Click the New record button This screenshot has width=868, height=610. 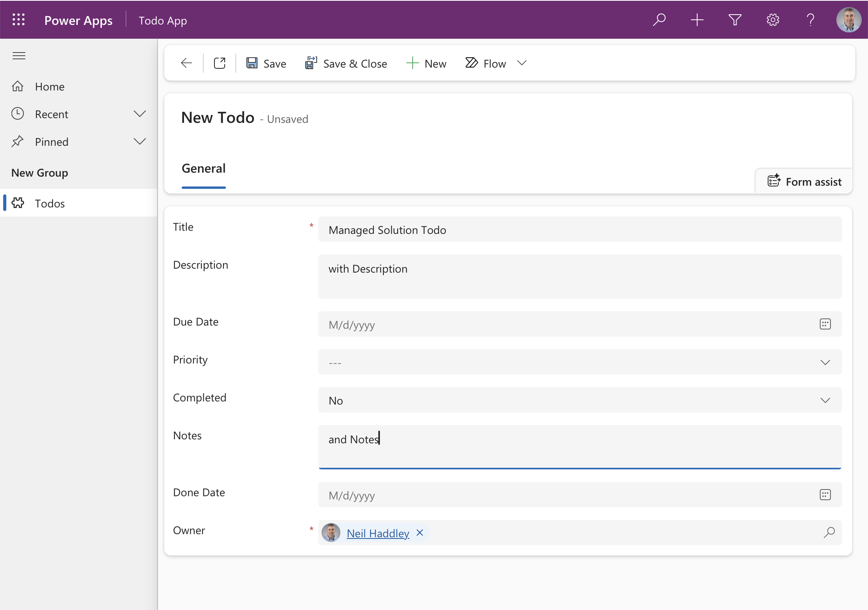point(426,63)
